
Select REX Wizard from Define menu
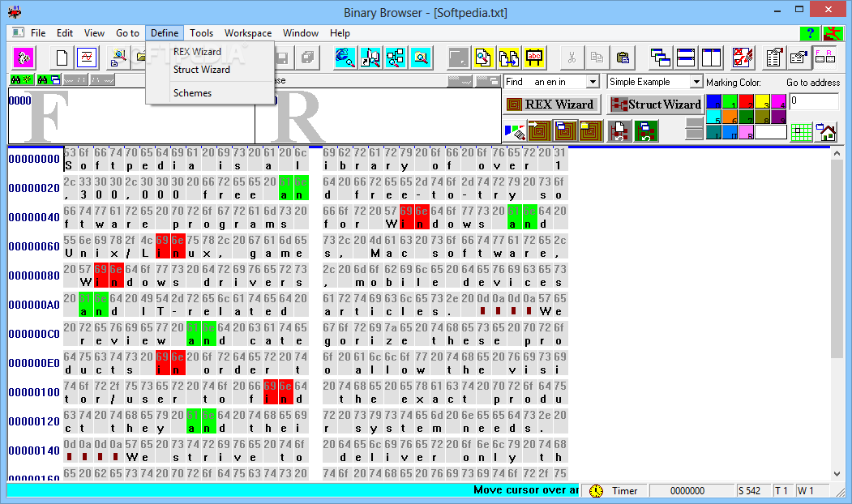[x=197, y=52]
